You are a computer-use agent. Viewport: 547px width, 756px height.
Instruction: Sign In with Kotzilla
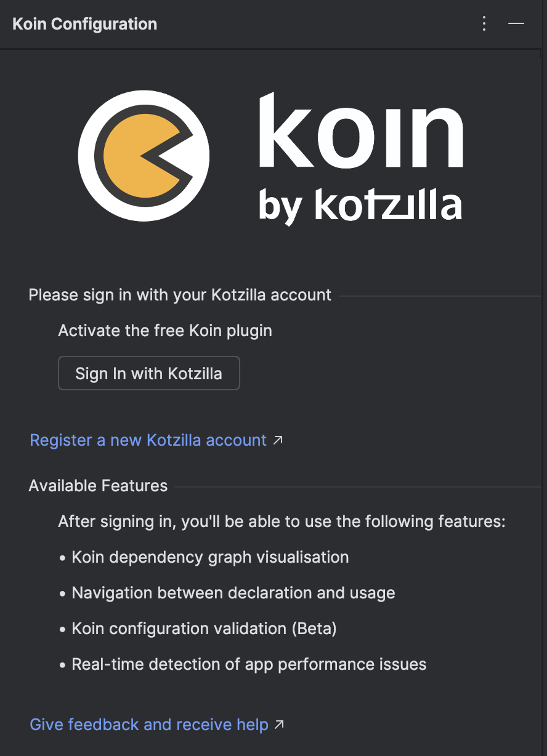pos(149,373)
